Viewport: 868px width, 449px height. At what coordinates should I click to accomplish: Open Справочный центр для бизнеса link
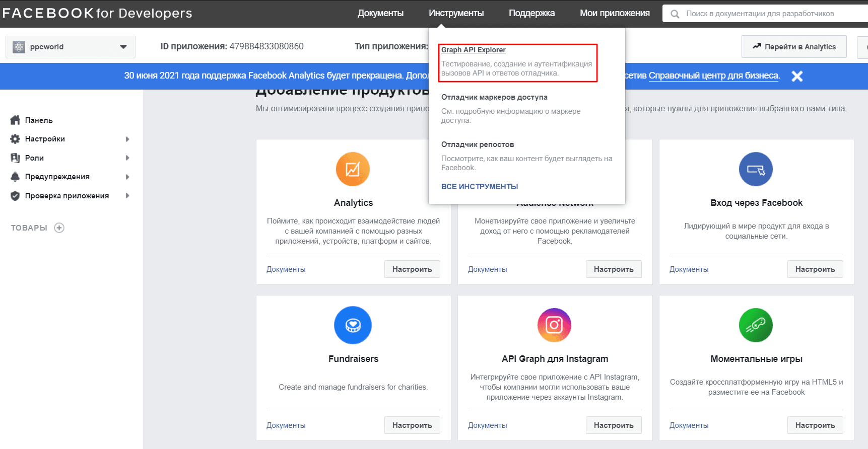(x=713, y=76)
